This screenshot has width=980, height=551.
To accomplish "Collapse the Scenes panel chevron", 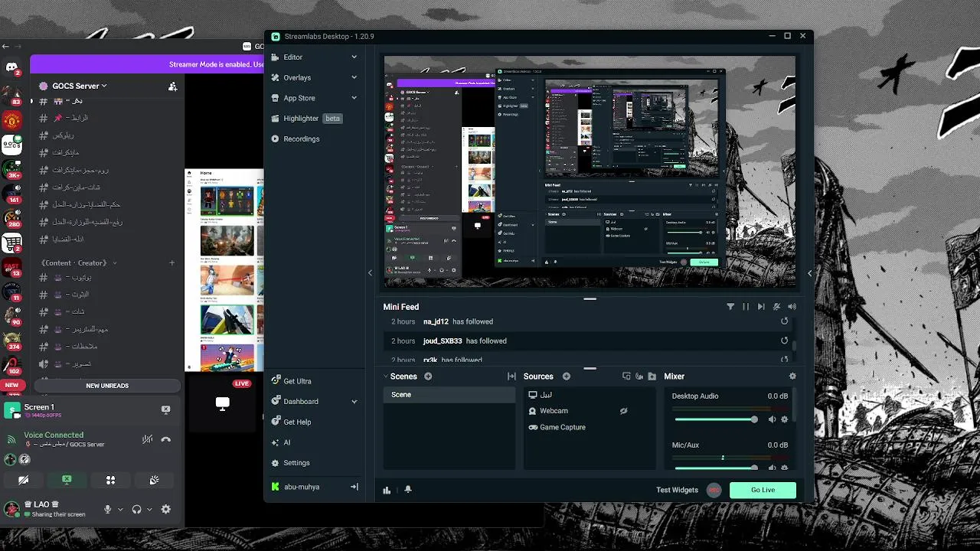I will coord(387,377).
